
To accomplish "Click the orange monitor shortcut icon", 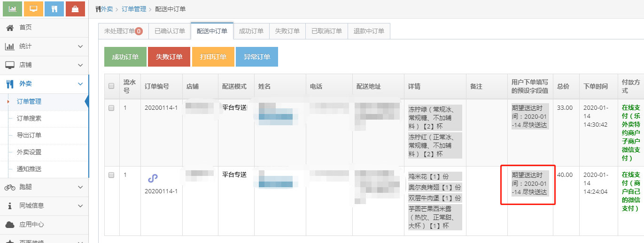I will (x=33, y=9).
